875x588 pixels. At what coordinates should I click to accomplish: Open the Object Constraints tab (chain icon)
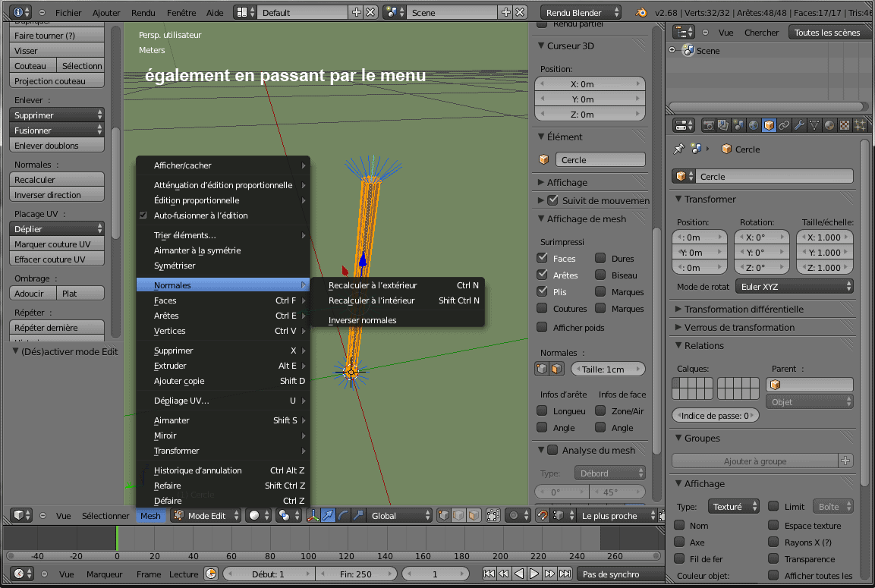(784, 125)
